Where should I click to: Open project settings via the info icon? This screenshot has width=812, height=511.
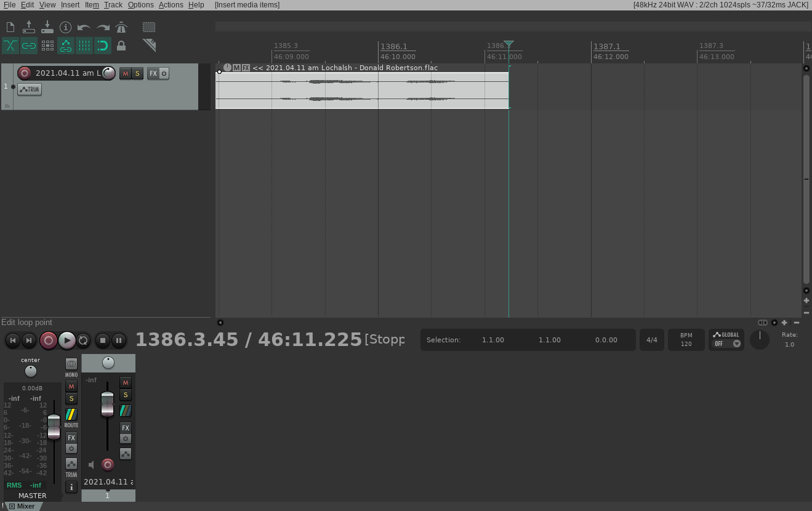coord(66,27)
